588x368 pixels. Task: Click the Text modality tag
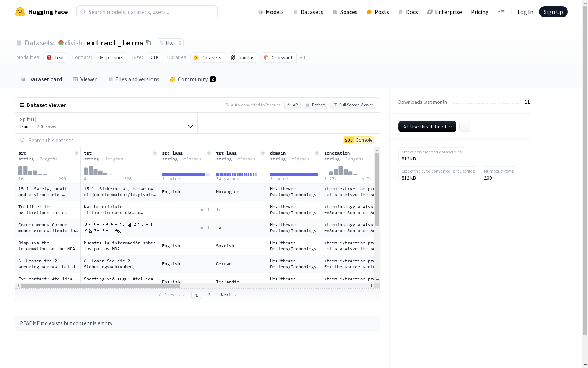[x=55, y=57]
